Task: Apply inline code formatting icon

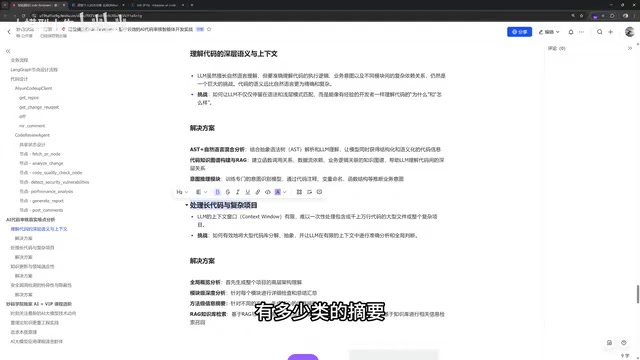Action: tap(268, 192)
